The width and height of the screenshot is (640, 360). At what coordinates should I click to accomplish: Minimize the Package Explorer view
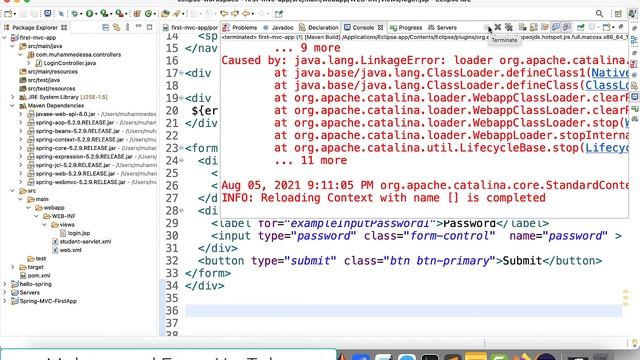138,27
